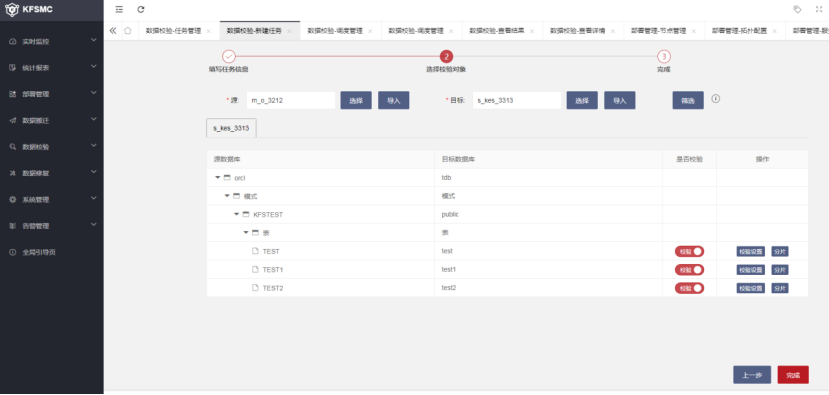Expand the 统计报表 sidebar menu chevron
The height and width of the screenshot is (395, 829).
coord(94,67)
